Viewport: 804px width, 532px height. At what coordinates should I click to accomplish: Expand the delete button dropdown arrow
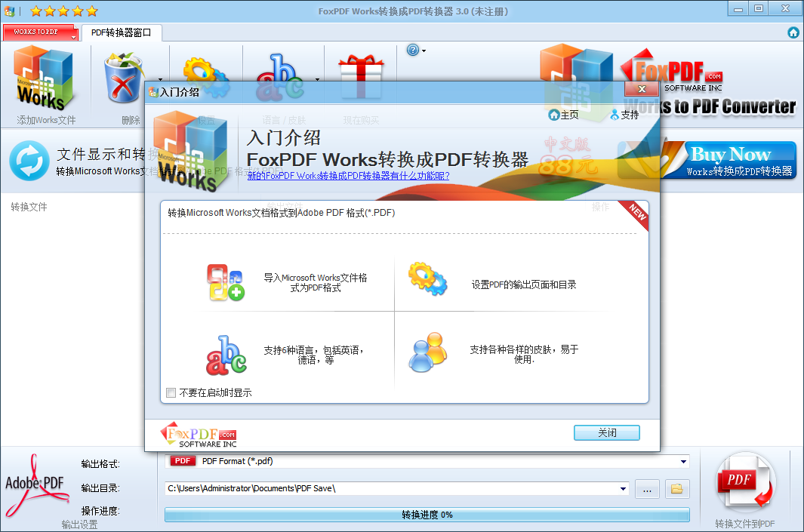161,79
